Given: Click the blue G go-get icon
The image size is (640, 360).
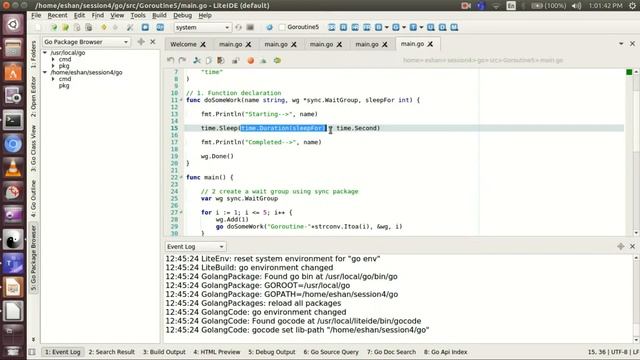Looking at the screenshot, I should [x=396, y=27].
